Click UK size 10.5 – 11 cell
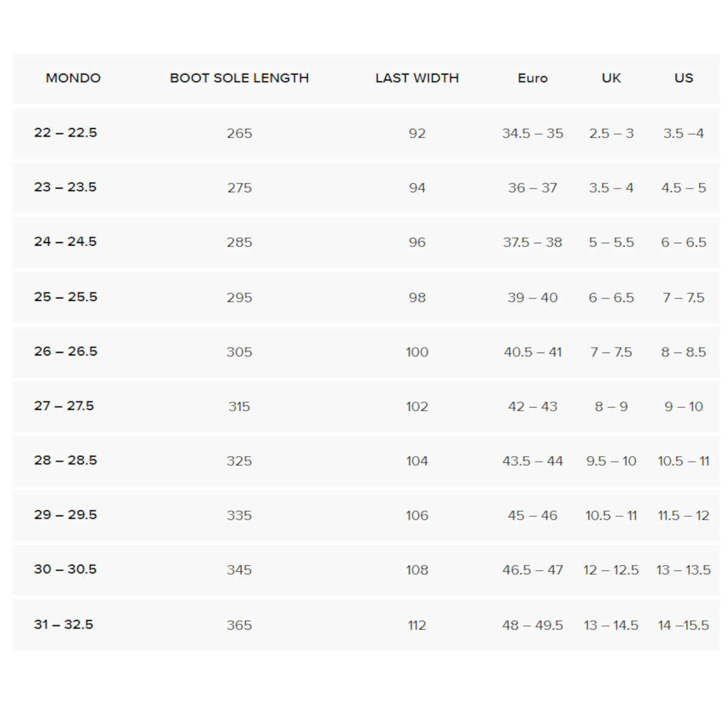 point(611,516)
